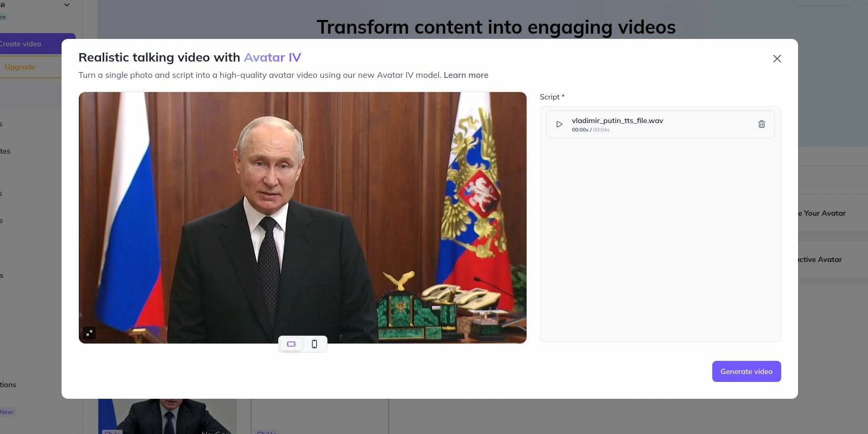Click the Generate video button
Screen dimensions: 868x434
[746, 371]
